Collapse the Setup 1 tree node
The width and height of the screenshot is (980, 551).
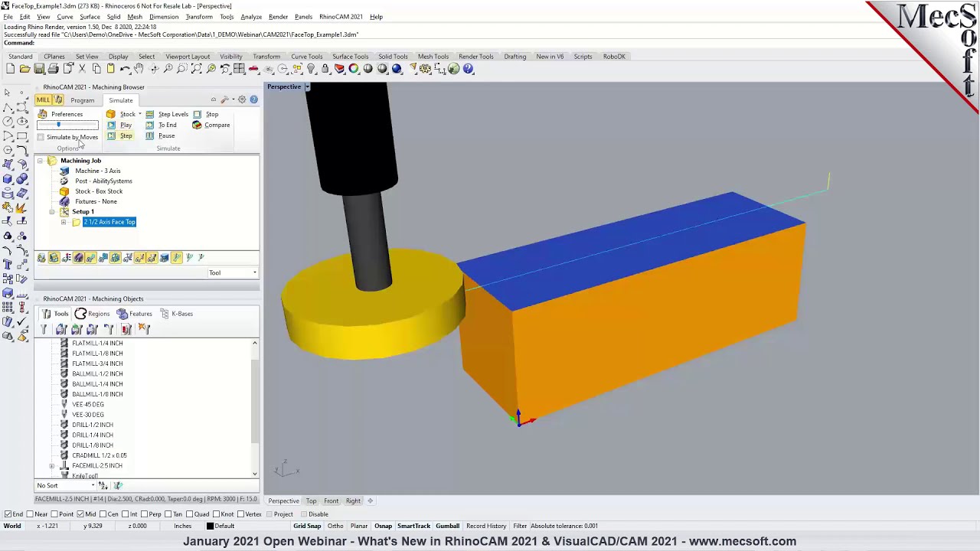[x=52, y=212]
